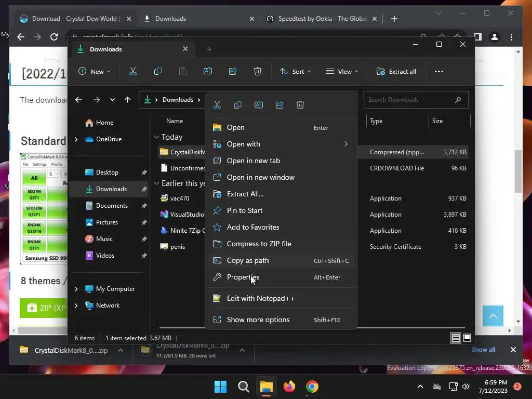Open Firefox from the taskbar
Screen dimensions: 532x399
point(289,387)
